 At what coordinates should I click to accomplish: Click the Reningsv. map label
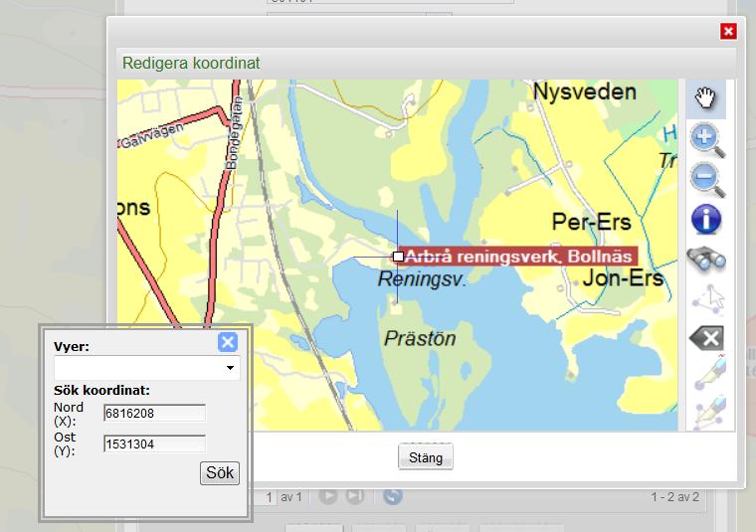[x=422, y=279]
